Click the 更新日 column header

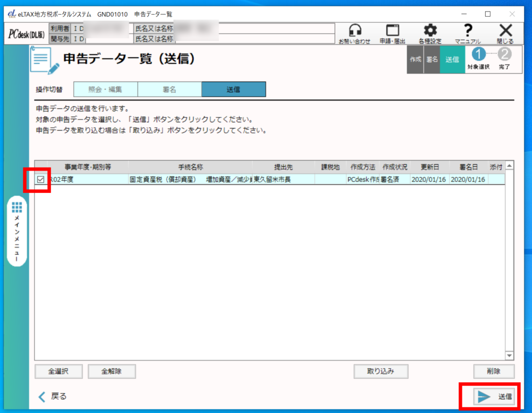coord(429,167)
